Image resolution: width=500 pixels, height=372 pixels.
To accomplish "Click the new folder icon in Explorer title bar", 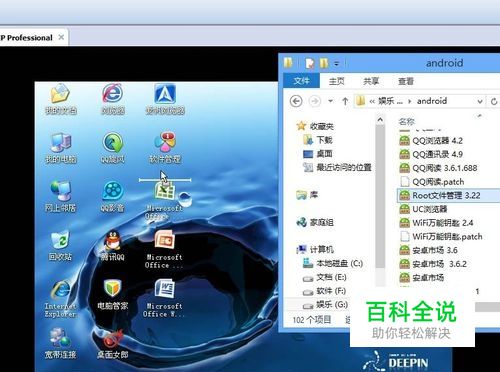I will click(324, 63).
